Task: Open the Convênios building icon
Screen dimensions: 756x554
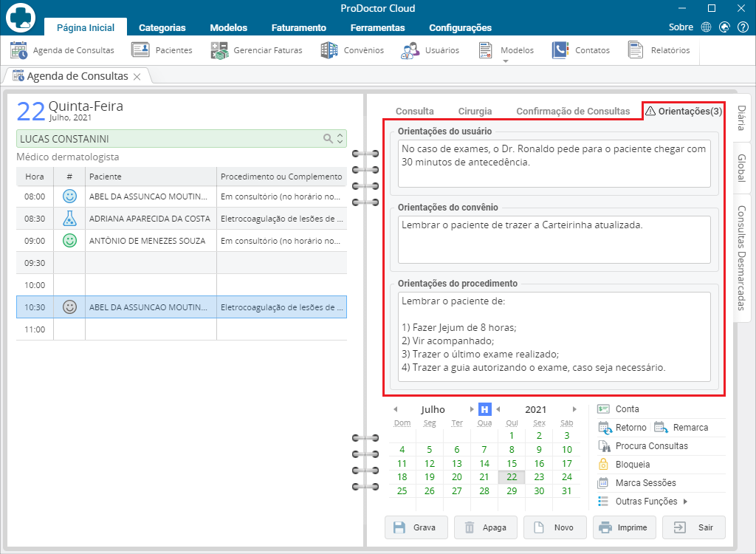Action: 329,50
